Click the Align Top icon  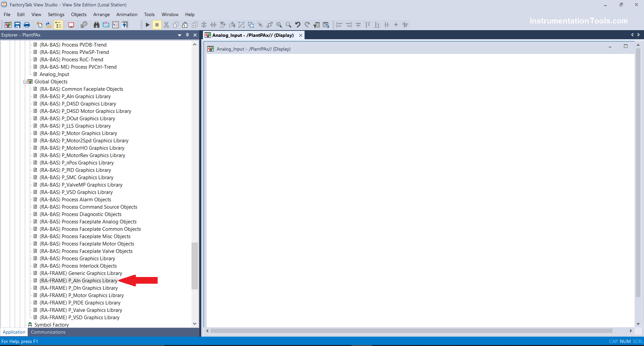click(x=368, y=25)
